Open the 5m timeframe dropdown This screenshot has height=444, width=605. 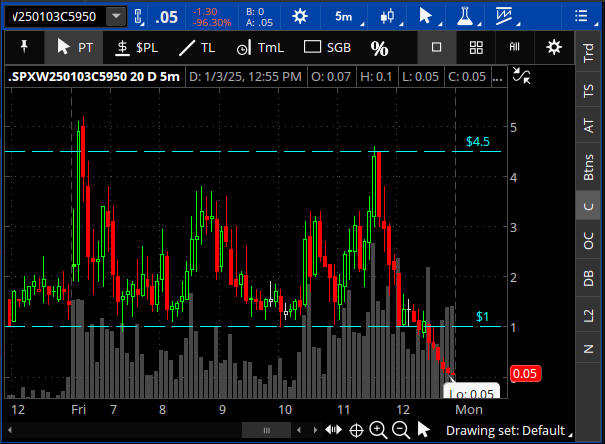click(x=343, y=16)
